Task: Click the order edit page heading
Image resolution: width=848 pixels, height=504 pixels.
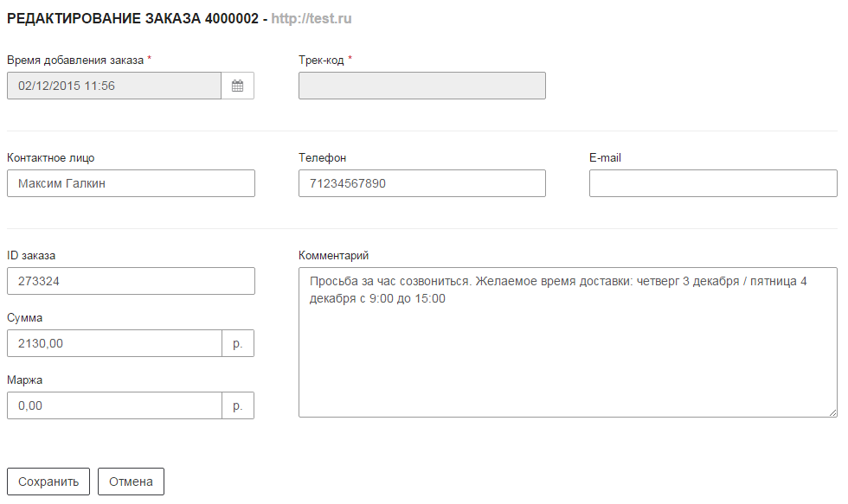Action: click(133, 18)
